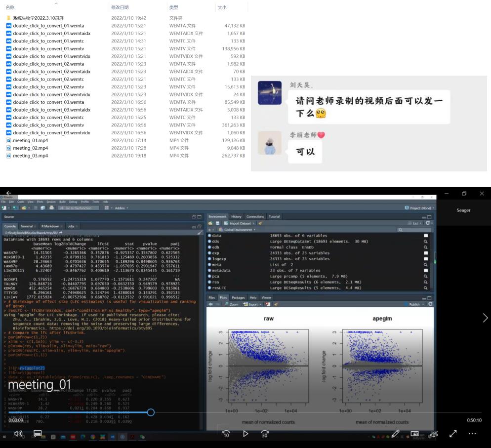
Task: Go to next item with right chevron
Action: (485, 318)
